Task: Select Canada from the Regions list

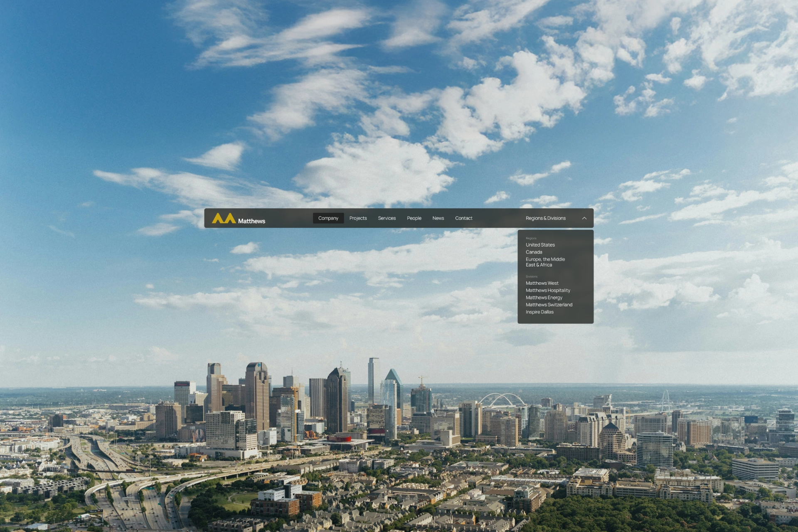Action: coord(534,252)
